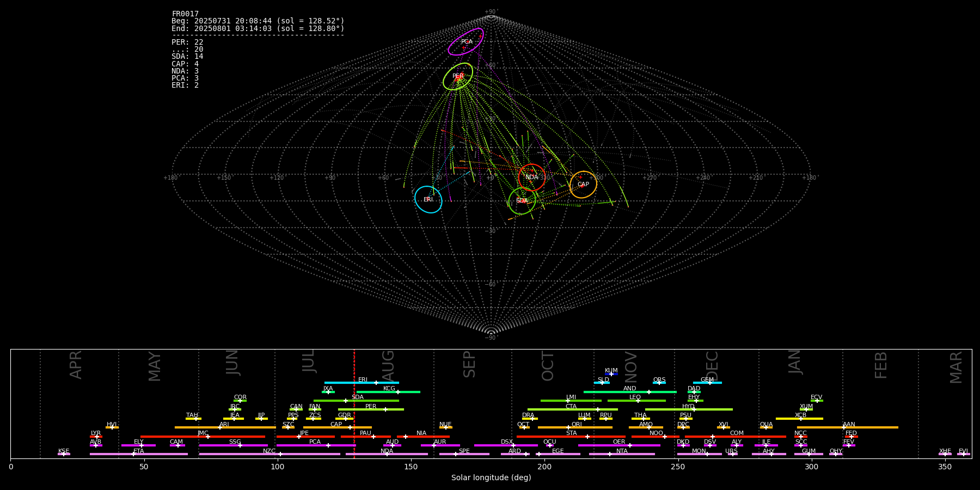Viewport: 980px width, 490px height.
Task: Click the pink SPE shower bar
Action: click(x=464, y=454)
